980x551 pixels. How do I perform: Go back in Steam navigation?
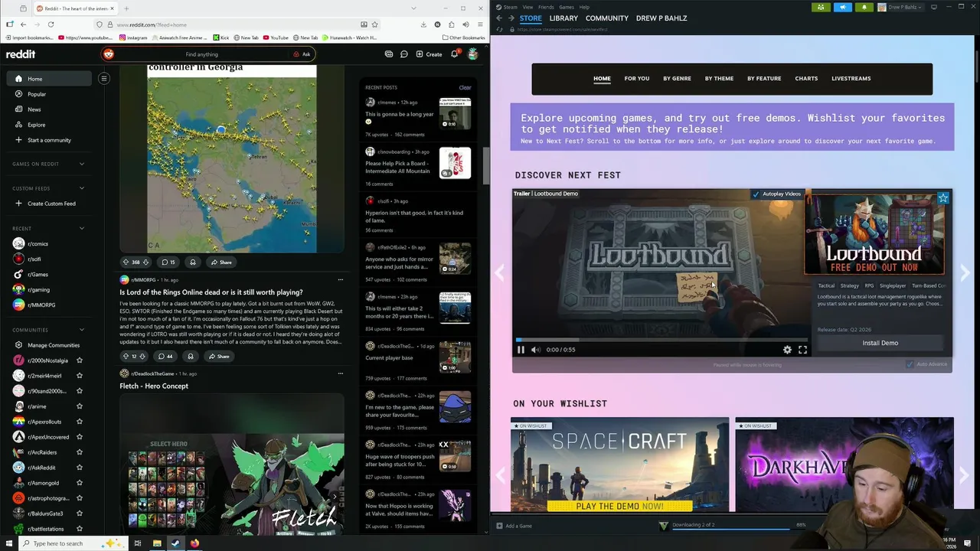point(499,18)
